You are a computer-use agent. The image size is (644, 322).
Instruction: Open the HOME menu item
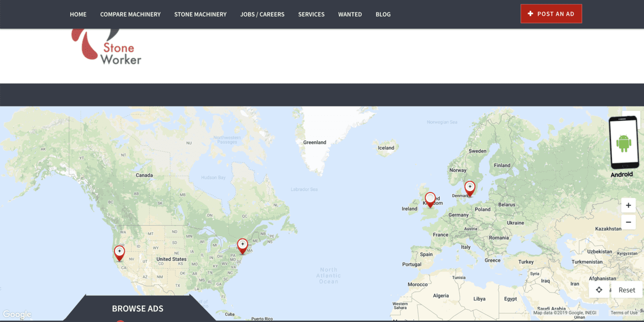[78, 14]
